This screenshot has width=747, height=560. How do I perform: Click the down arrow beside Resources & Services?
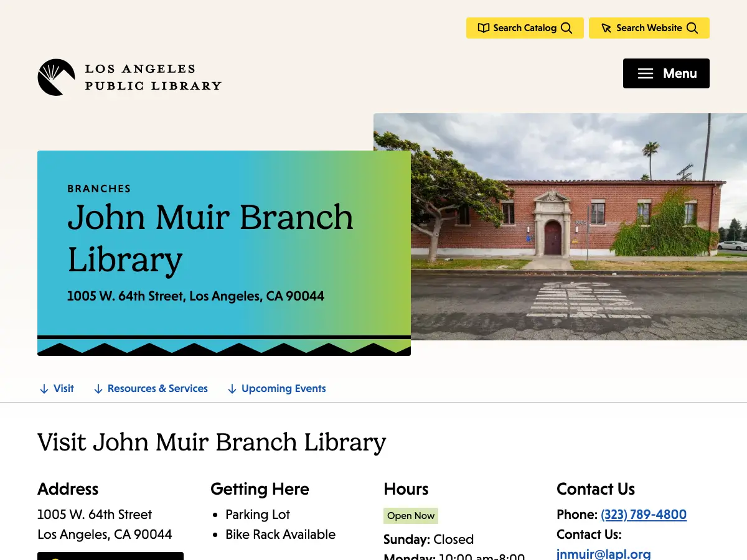[98, 389]
